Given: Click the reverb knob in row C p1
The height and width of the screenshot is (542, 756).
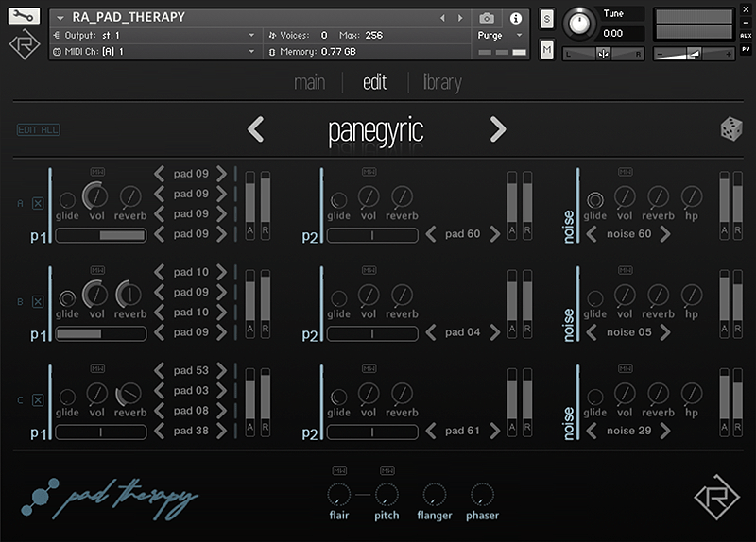Looking at the screenshot, I should pyautogui.click(x=129, y=394).
